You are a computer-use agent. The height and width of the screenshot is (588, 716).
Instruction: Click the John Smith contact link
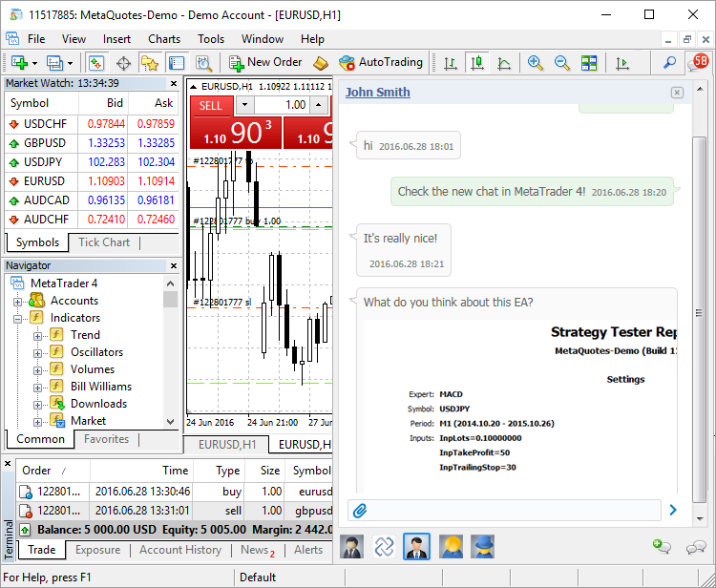tap(377, 93)
